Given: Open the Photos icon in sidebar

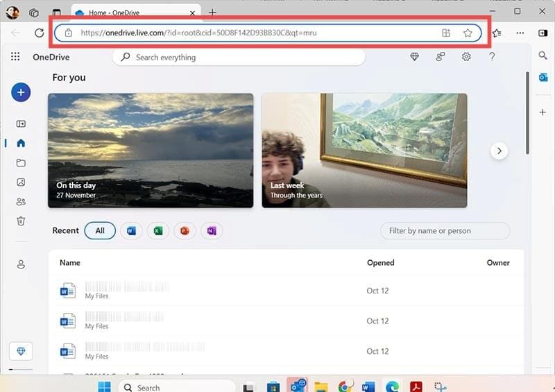Looking at the screenshot, I should (21, 182).
